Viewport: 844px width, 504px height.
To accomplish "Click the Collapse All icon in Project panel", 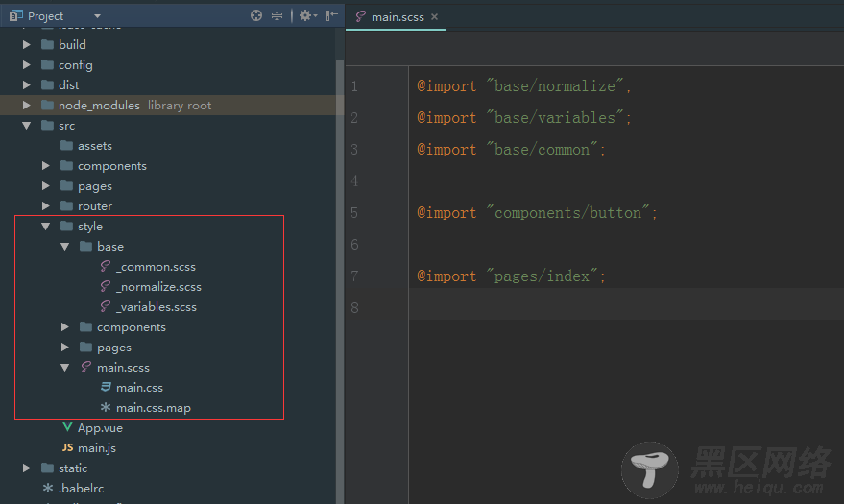I will 277,15.
